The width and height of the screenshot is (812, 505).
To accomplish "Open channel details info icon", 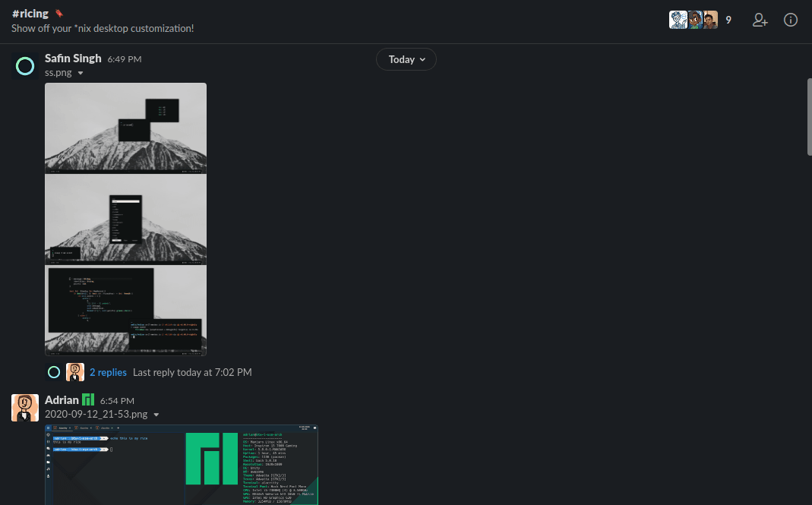I will [790, 21].
